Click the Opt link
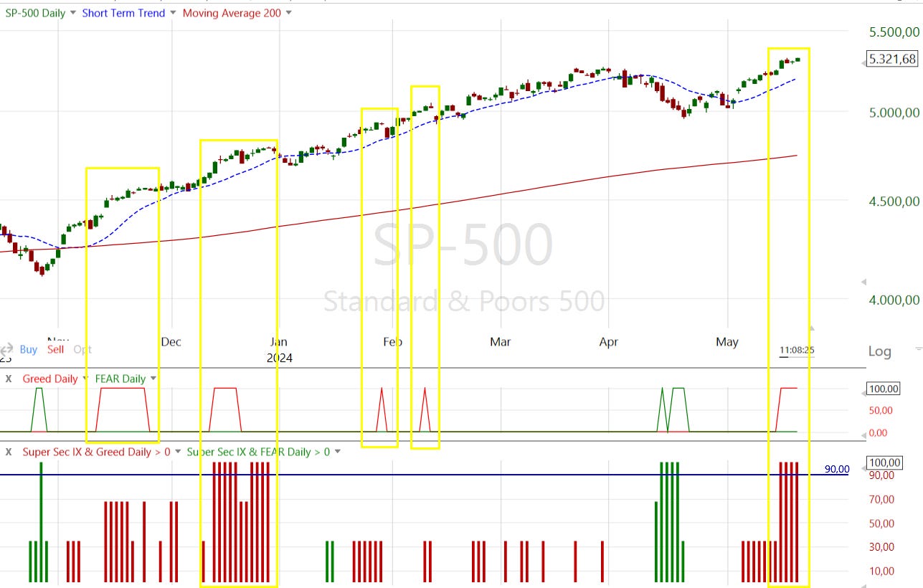The height and width of the screenshot is (588, 923). pos(82,349)
